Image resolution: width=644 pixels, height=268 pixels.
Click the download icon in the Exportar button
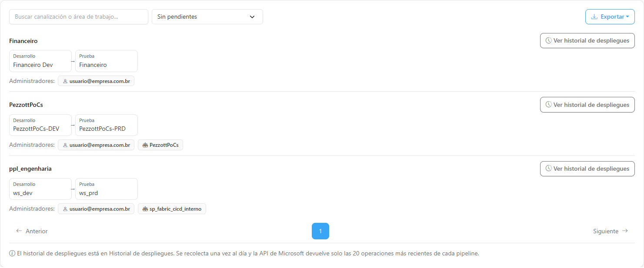click(594, 17)
